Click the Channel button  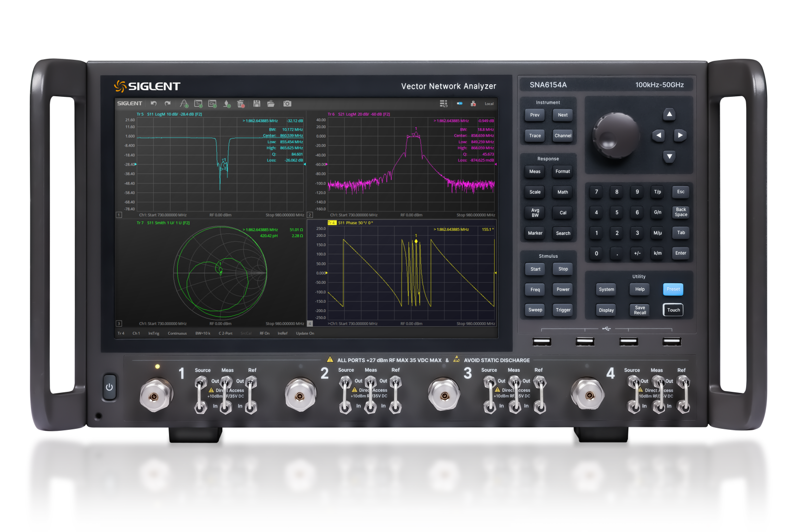pos(563,136)
